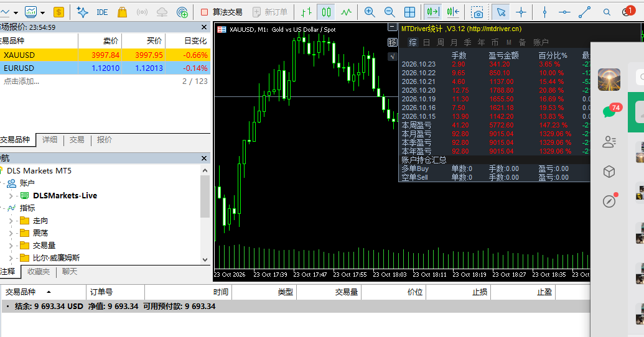Viewport: 644px width, 337px height.
Task: Switch to the 聊天 tab in Navigator
Action: (70, 271)
